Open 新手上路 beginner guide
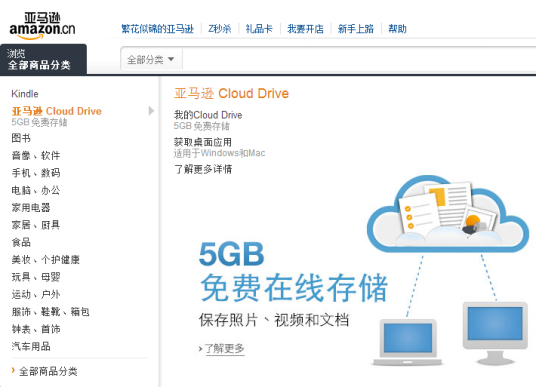 coord(356,29)
